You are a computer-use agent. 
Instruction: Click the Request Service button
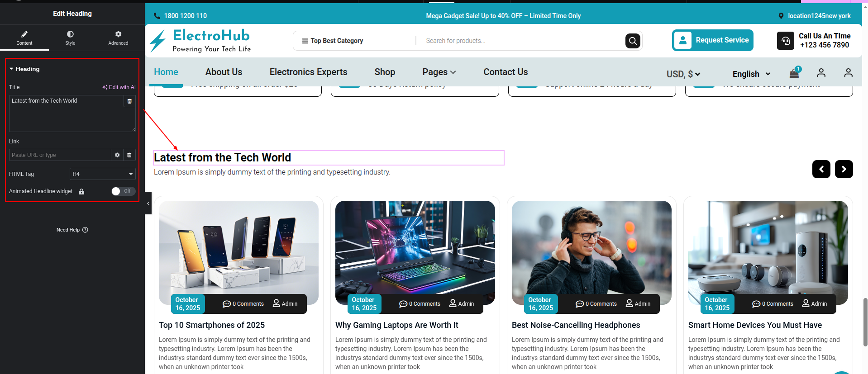(712, 40)
